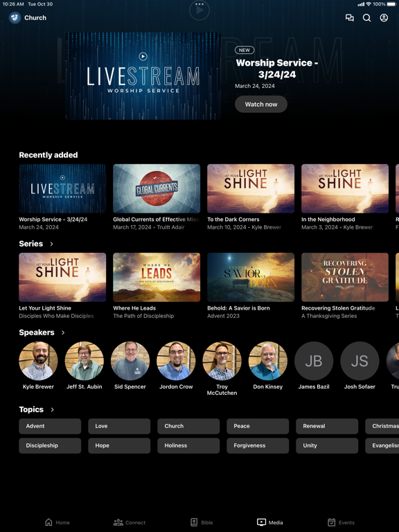
Task: Choose the Advent topic
Action: click(x=50, y=426)
